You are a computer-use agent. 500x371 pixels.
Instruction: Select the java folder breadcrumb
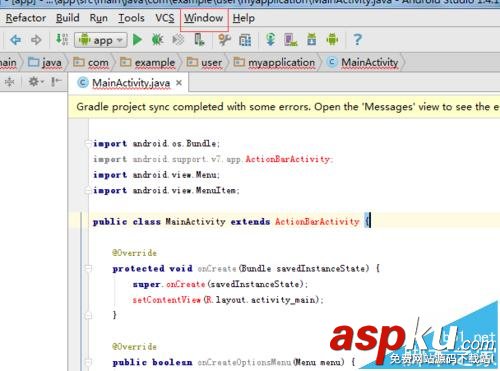pos(45,62)
